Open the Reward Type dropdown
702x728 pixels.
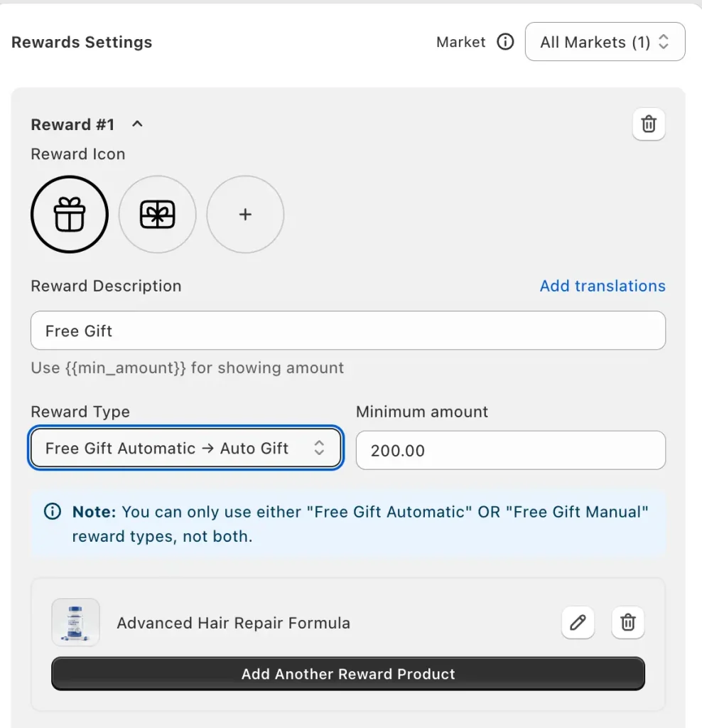[x=185, y=448]
